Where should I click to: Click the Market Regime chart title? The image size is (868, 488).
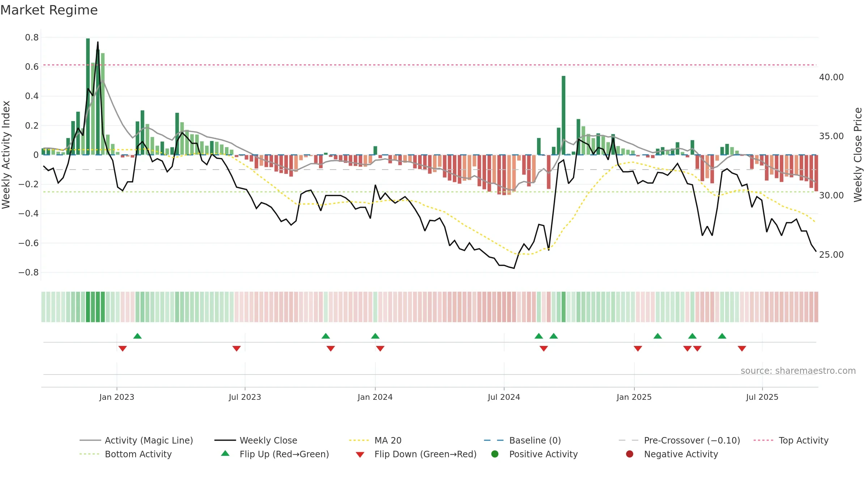coord(49,10)
